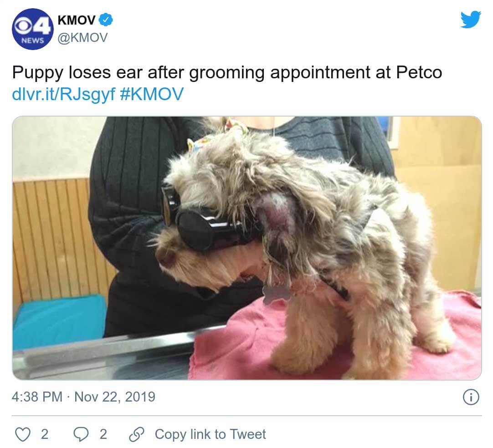Image resolution: width=493 pixels, height=448 pixels.
Task: Click the @KMOV handle
Action: pyautogui.click(x=82, y=38)
